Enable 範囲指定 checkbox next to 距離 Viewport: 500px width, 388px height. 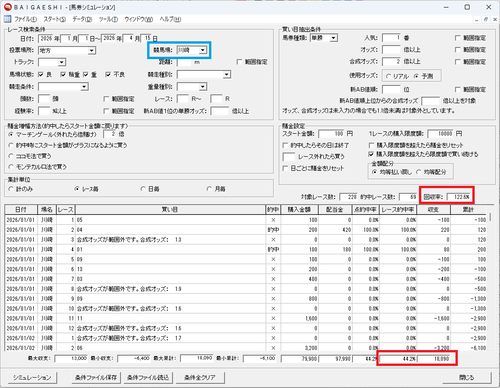point(239,62)
